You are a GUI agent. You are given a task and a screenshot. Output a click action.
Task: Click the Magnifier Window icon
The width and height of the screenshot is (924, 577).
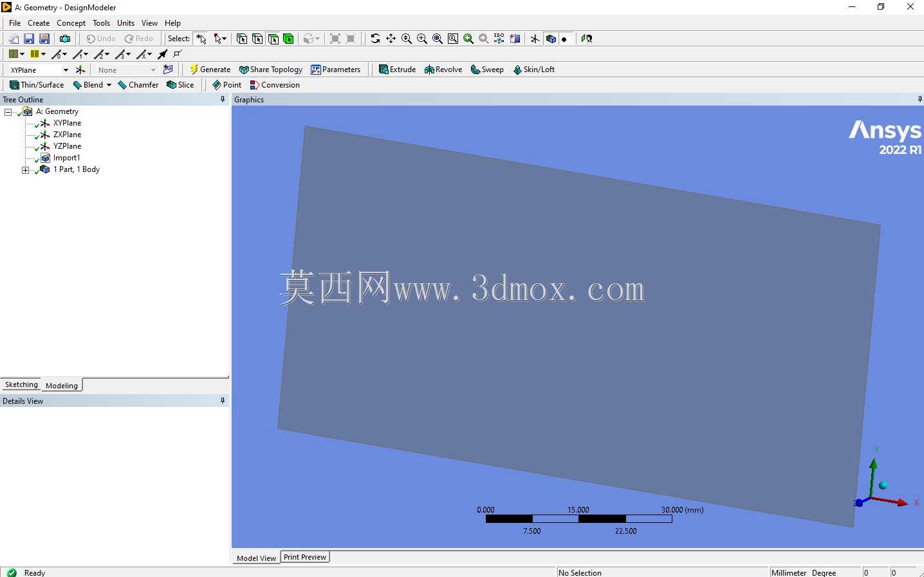pyautogui.click(x=453, y=39)
